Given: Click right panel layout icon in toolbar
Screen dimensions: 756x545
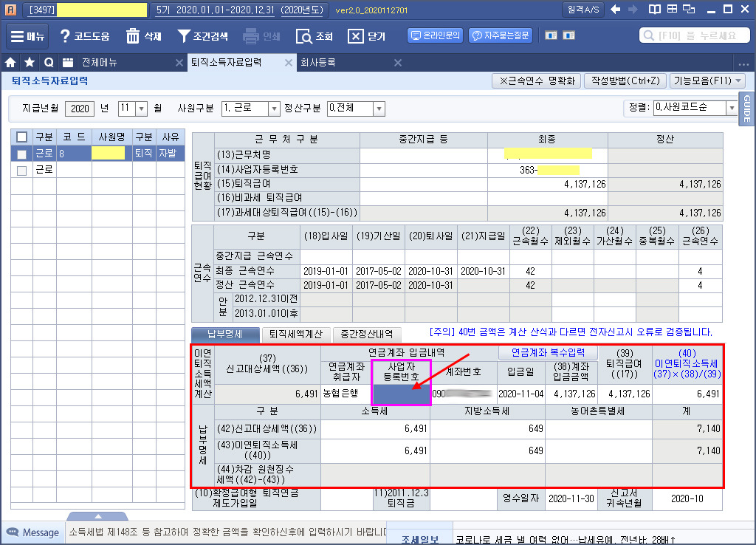Looking at the screenshot, I should pos(569,35).
